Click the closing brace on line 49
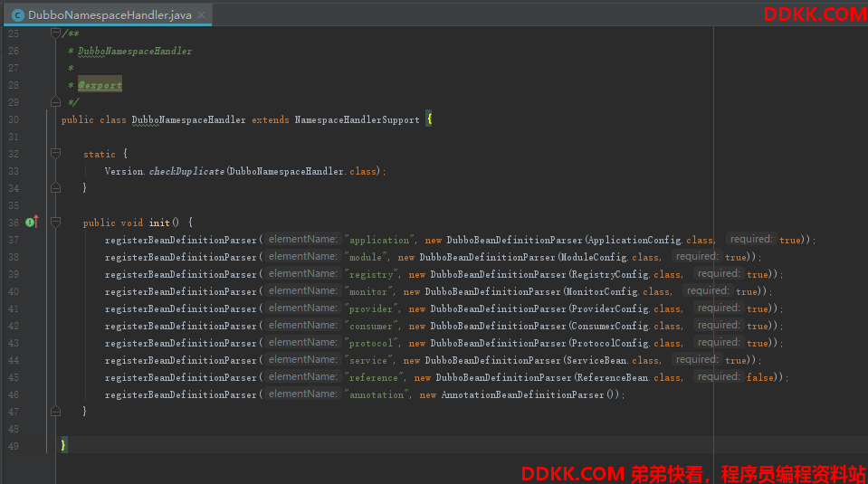The width and height of the screenshot is (868, 484). tap(63, 445)
